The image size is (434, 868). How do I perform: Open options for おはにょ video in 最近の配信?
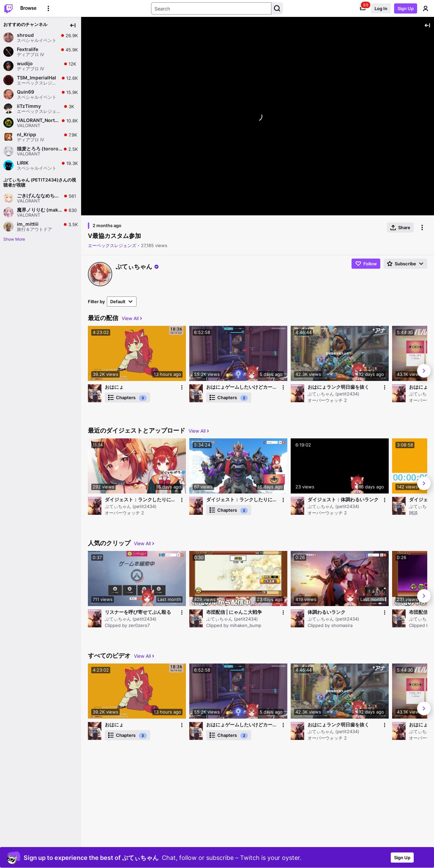[x=182, y=387]
